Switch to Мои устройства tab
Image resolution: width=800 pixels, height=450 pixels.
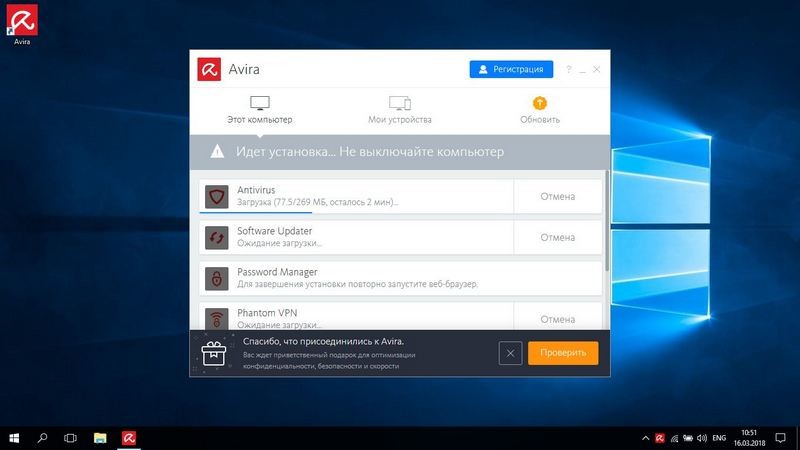[399, 110]
